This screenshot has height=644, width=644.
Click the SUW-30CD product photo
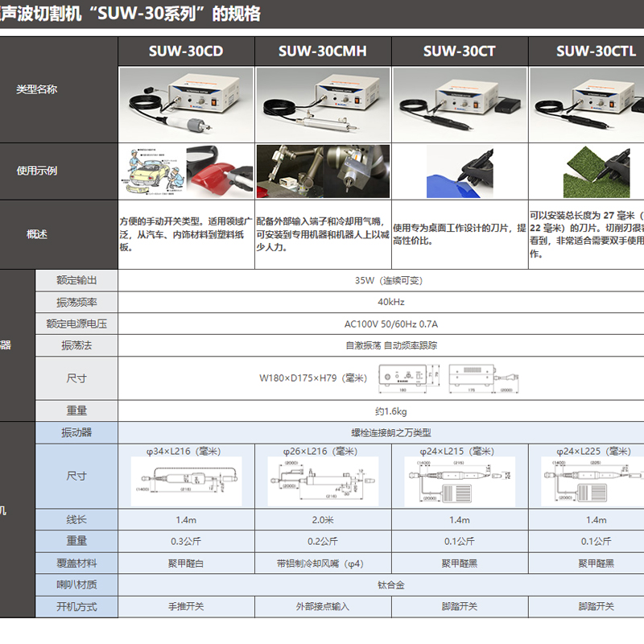click(x=186, y=105)
